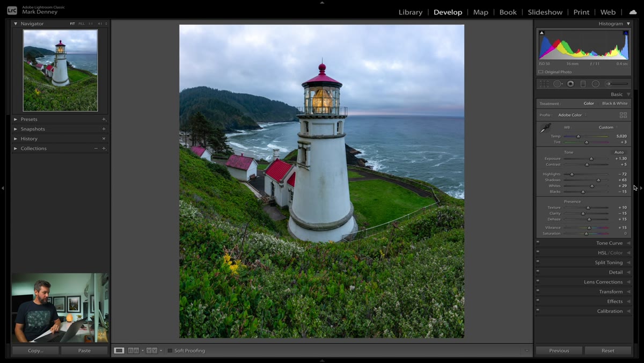Click the Navigator preview thumbnail
This screenshot has width=644, height=363.
click(x=60, y=70)
